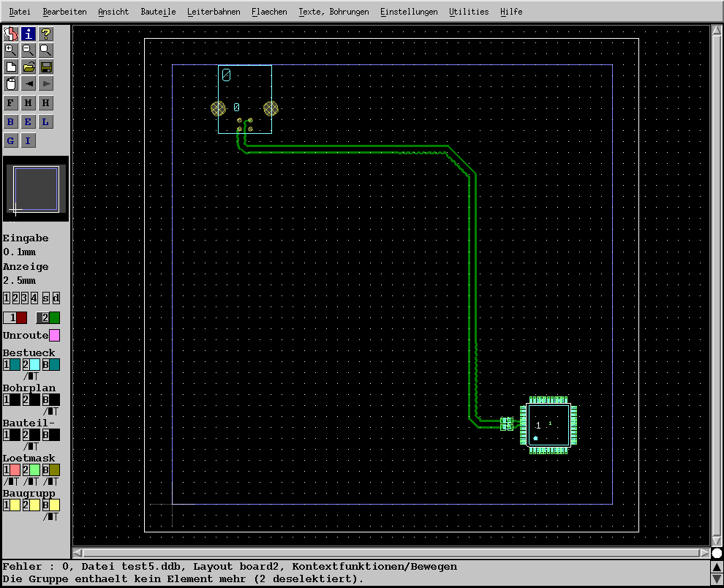Open the Flaechen menu
Screen dimensions: 724x588
pos(270,12)
